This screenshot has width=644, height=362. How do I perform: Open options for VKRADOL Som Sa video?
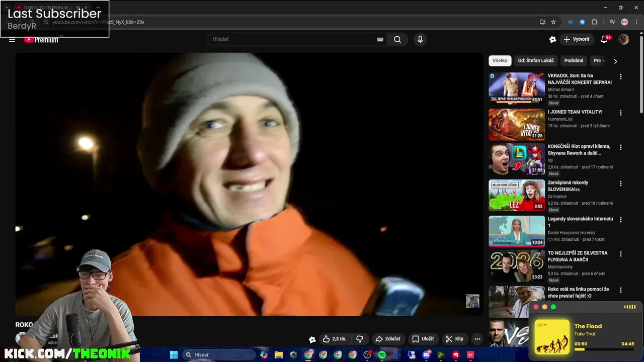click(620, 77)
